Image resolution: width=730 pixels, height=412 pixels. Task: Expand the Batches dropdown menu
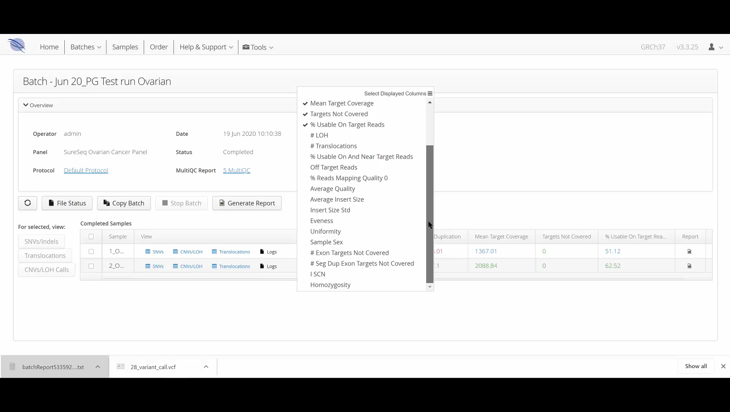[x=86, y=47]
